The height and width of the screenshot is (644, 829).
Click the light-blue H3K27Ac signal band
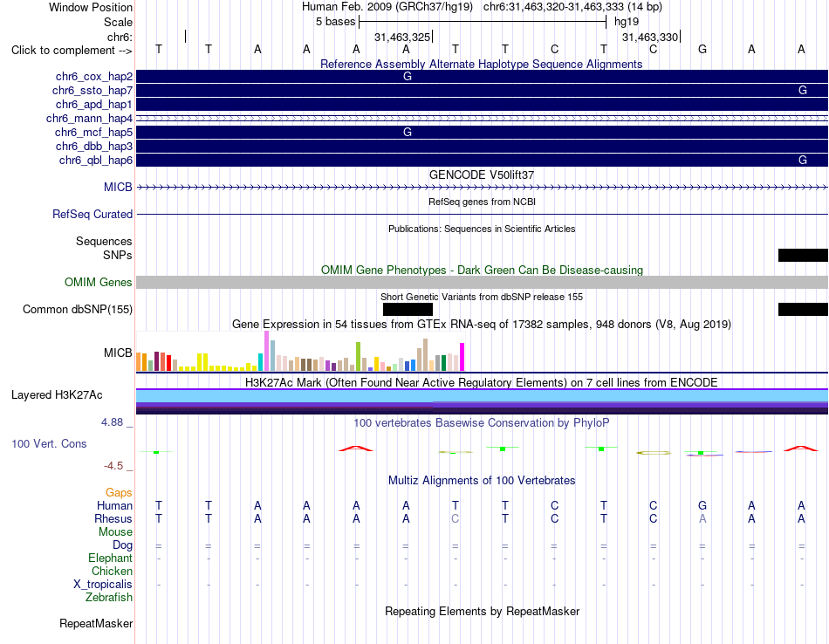(482, 396)
